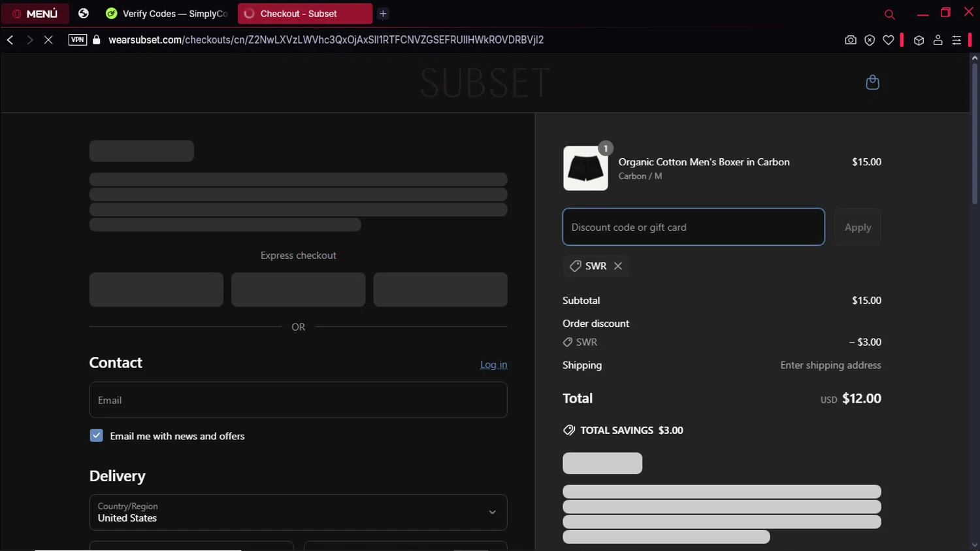Image resolution: width=980 pixels, height=551 pixels.
Task: Click the Order discount SWR tag icon
Action: [x=568, y=342]
